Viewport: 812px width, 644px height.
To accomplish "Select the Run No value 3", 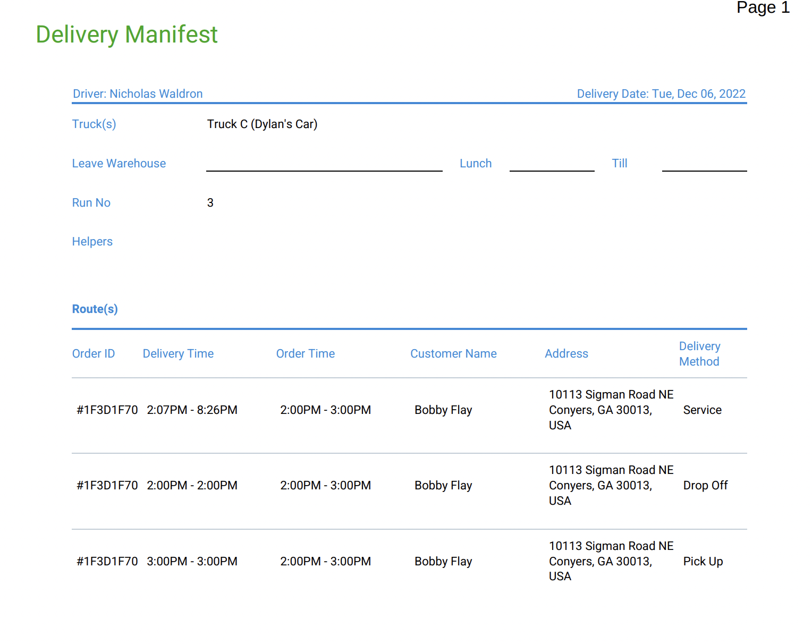I will 210,202.
